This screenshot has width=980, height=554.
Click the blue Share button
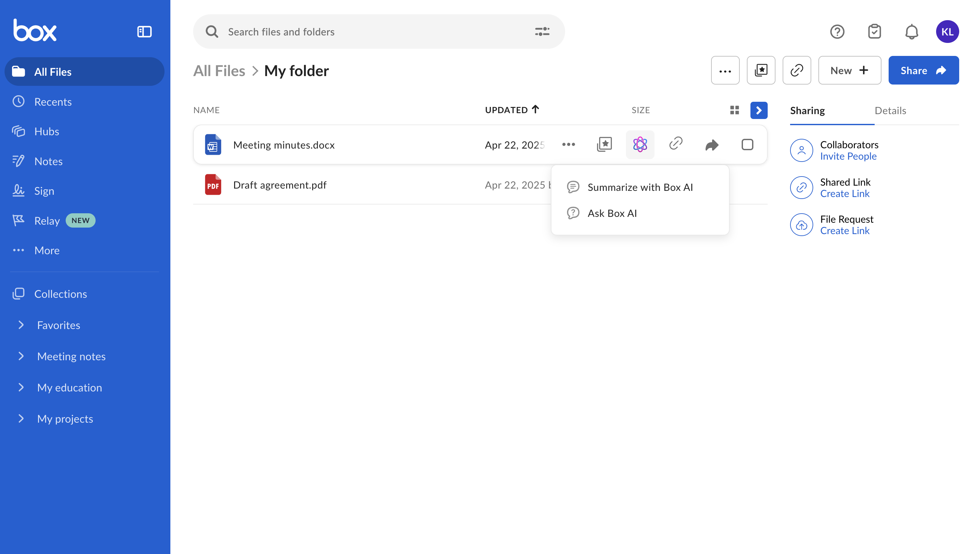(923, 71)
